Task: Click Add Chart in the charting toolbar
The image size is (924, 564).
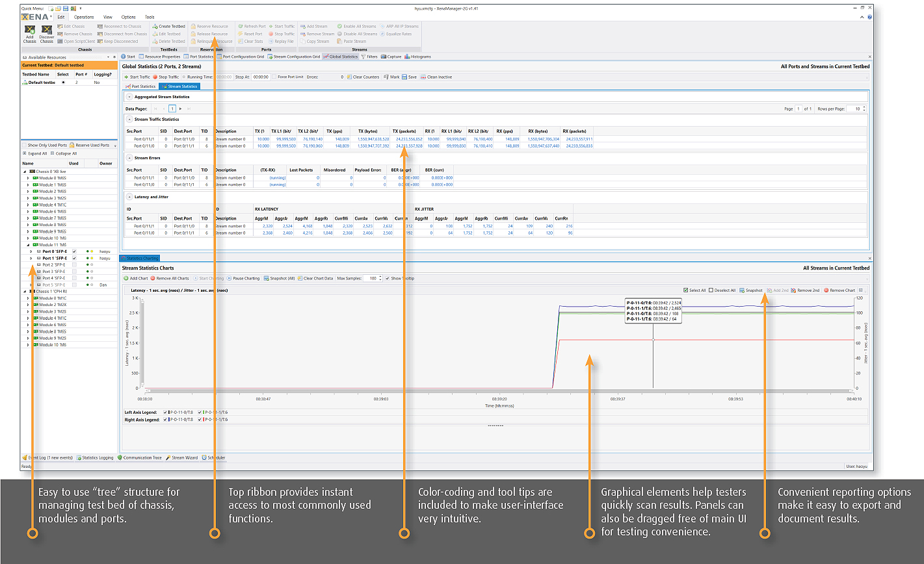Action: pyautogui.click(x=136, y=278)
